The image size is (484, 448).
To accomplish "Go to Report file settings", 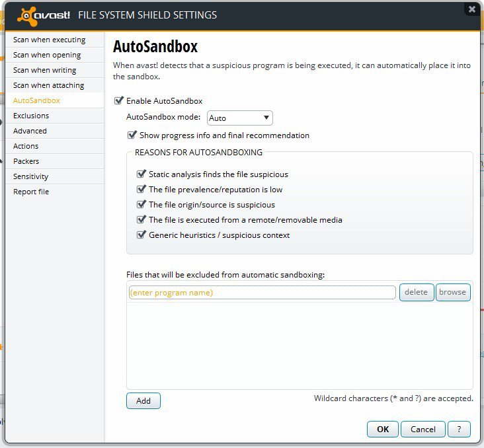I will coord(55,192).
